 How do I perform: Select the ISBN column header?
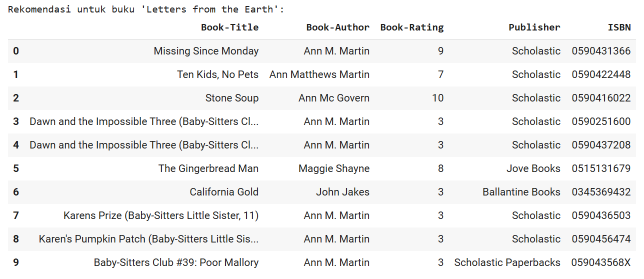point(619,27)
